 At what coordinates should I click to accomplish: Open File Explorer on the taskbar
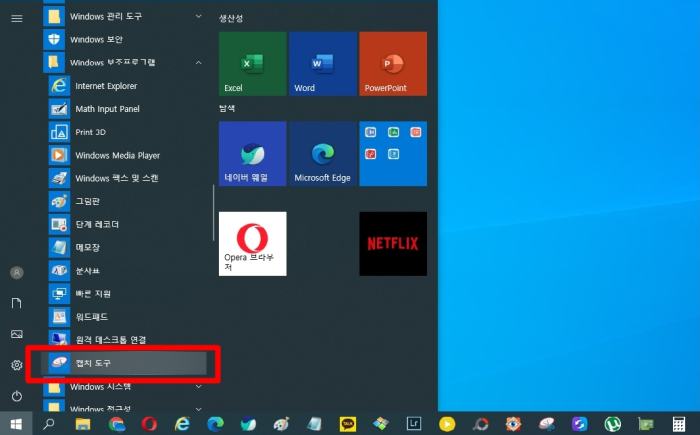[x=83, y=424]
